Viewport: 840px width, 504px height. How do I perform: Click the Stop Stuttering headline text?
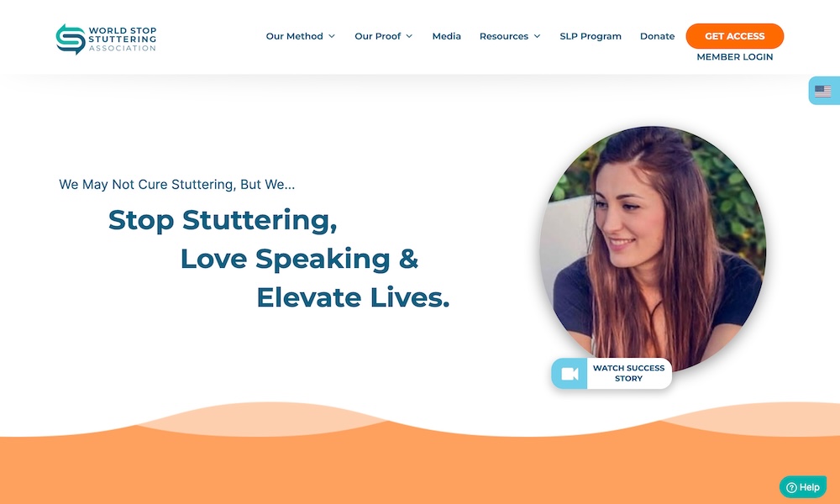223,220
